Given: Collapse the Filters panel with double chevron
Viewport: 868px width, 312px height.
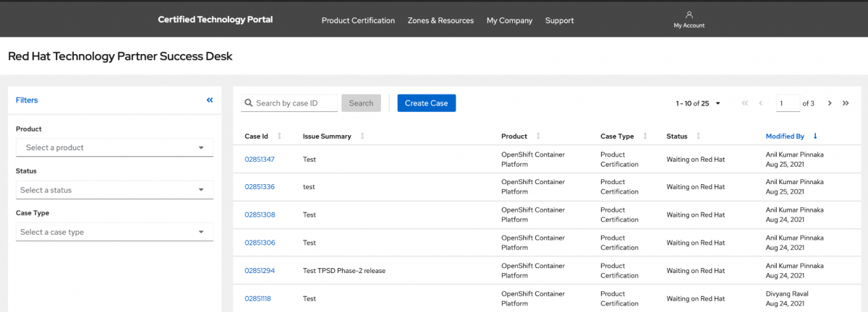Looking at the screenshot, I should click(210, 100).
